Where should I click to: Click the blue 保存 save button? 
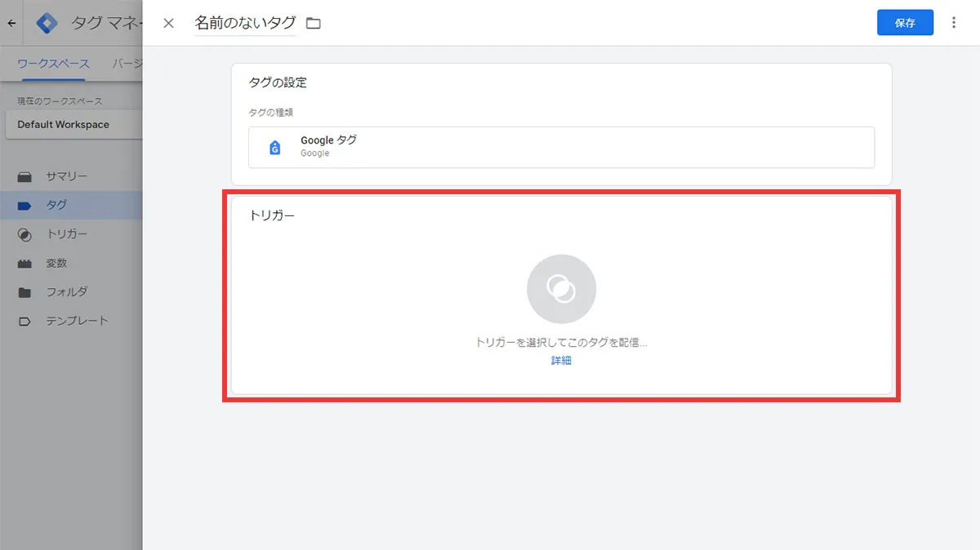click(905, 23)
